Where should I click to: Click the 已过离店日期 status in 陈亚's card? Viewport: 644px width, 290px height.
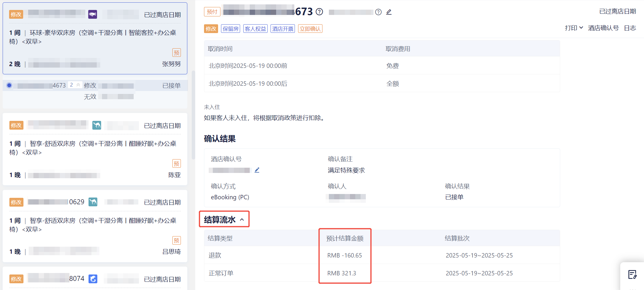click(162, 126)
